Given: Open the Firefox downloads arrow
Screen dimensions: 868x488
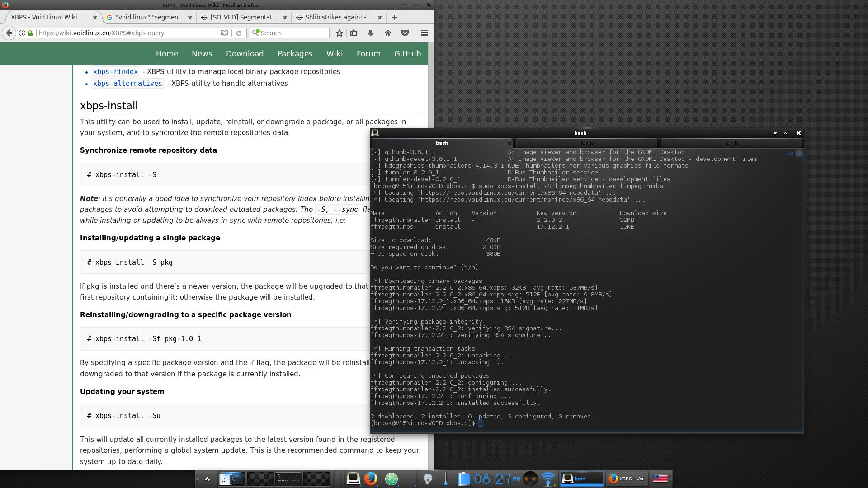Looking at the screenshot, I should 371,33.
